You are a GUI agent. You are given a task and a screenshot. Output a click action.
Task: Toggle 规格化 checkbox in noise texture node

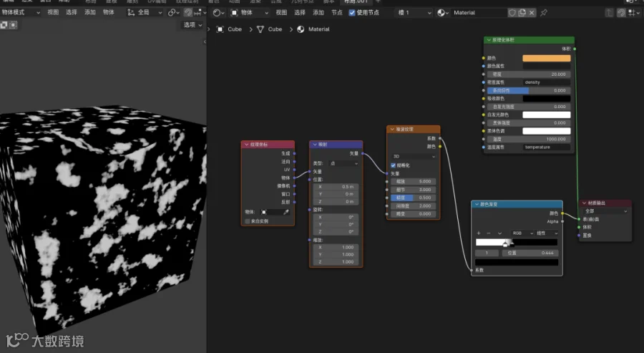[x=393, y=165]
